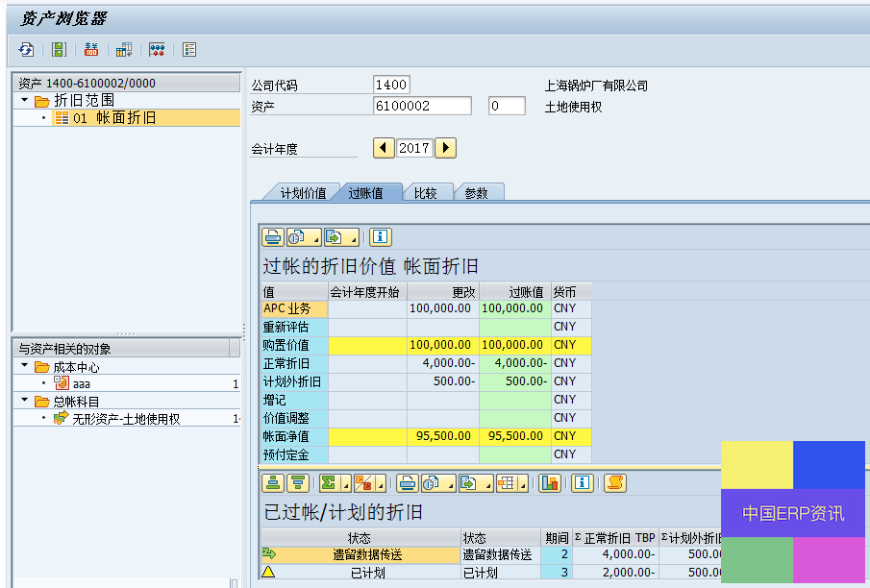Viewport: 870px width, 588px height.
Task: Click the info icon above the posted values table
Action: click(381, 236)
